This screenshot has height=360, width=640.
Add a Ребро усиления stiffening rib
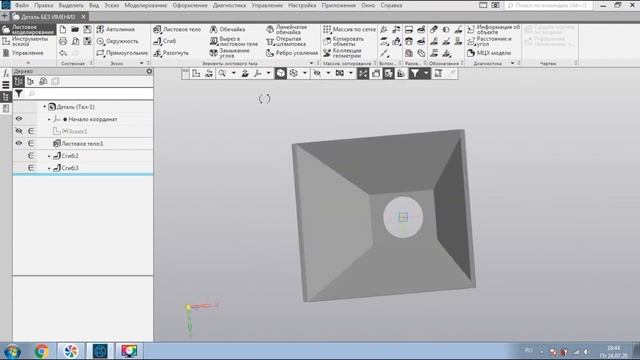(291, 53)
